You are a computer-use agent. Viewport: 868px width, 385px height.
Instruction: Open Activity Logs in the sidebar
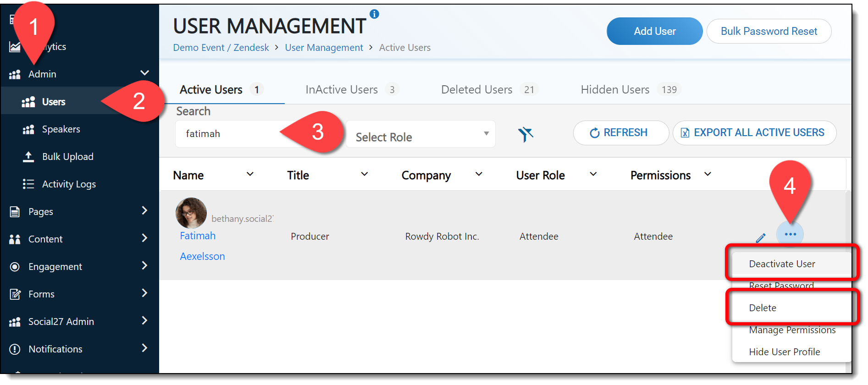point(69,184)
